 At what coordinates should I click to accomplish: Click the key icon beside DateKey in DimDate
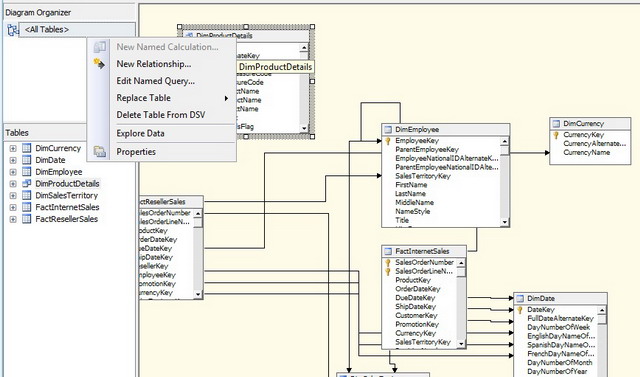[520, 310]
